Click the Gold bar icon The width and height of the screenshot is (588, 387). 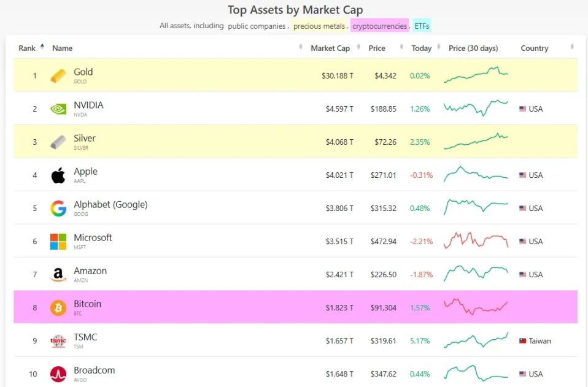pos(58,75)
